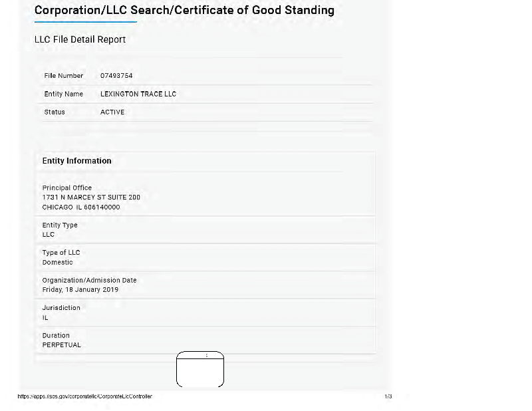Click the 1/3 page number indicator
The width and height of the screenshot is (532, 411).
coord(388,396)
